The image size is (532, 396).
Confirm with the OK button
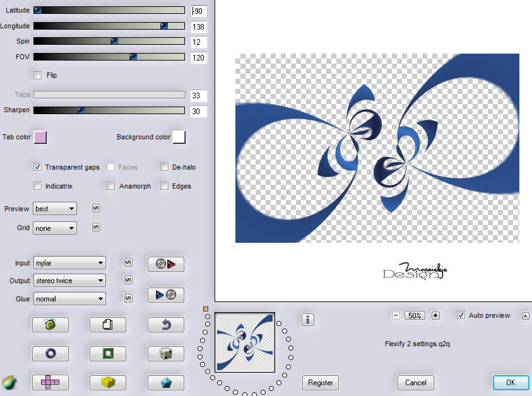click(x=511, y=383)
